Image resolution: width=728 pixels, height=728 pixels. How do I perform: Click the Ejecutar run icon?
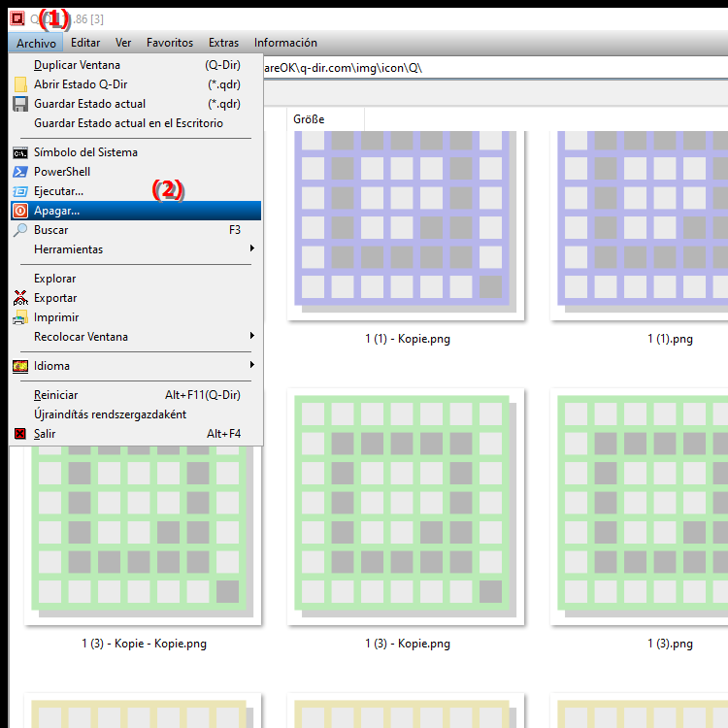tap(20, 191)
